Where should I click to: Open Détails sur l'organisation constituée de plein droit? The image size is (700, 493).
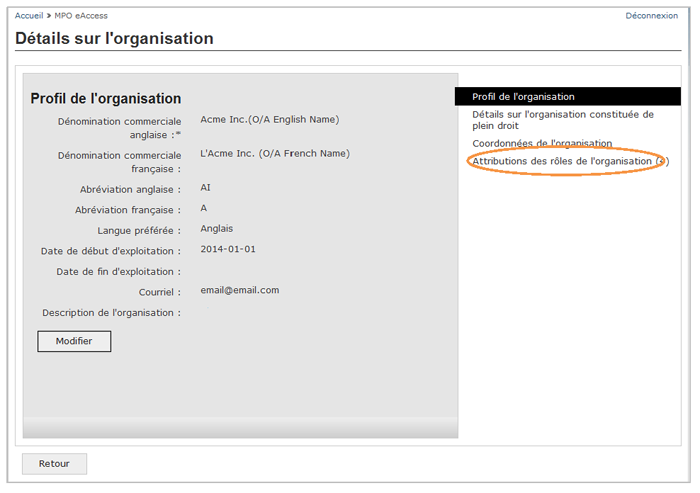563,120
